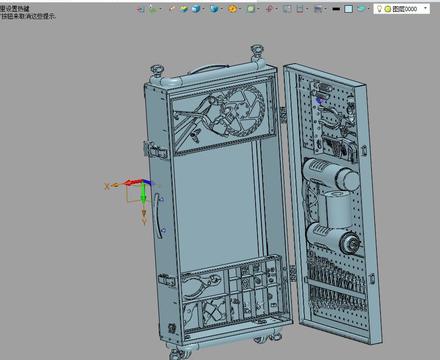Expand the arrow beside the blue cube icon
The width and height of the screenshot is (440, 360).
(x=203, y=9)
